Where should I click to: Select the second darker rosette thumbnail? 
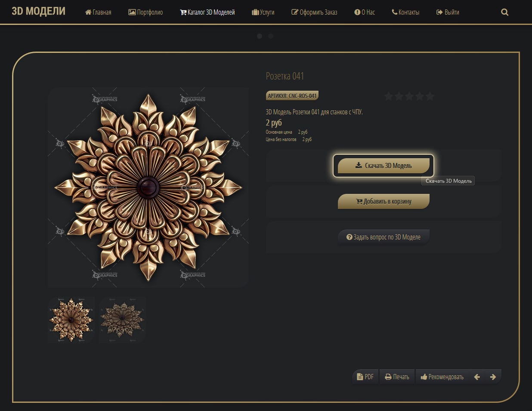coord(122,319)
